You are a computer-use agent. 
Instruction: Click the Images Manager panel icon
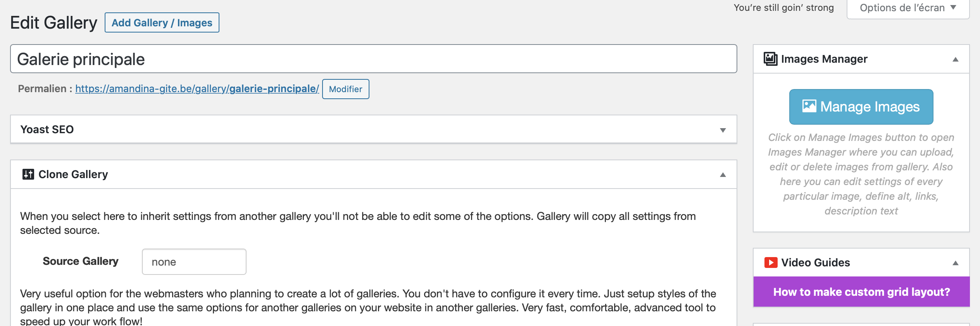770,59
